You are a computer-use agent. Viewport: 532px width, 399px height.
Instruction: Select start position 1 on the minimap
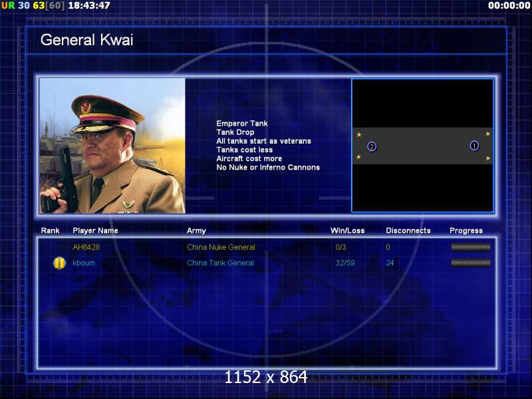coord(474,146)
